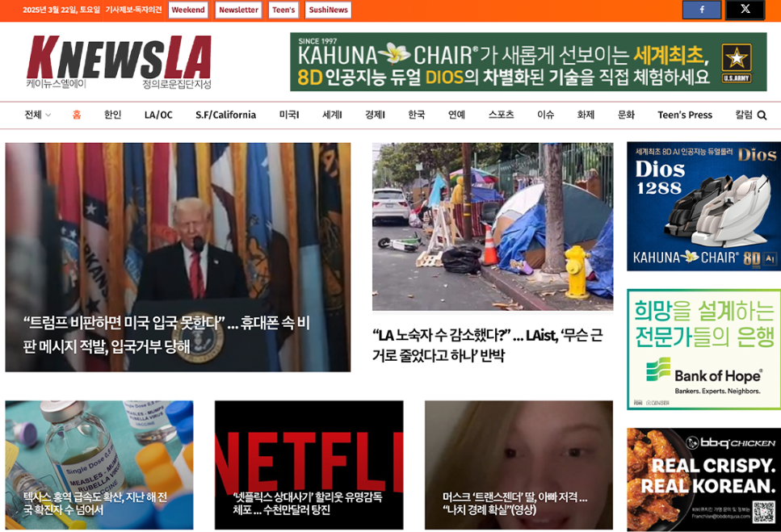Open the KNewsLA Facebook page
This screenshot has width=781, height=532.
(x=701, y=10)
